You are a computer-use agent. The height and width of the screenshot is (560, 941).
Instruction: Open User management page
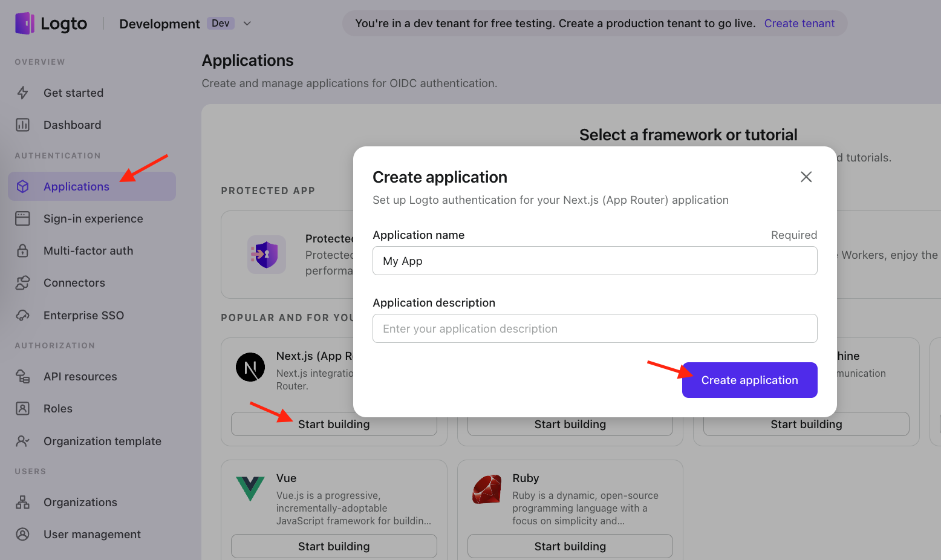(x=92, y=534)
